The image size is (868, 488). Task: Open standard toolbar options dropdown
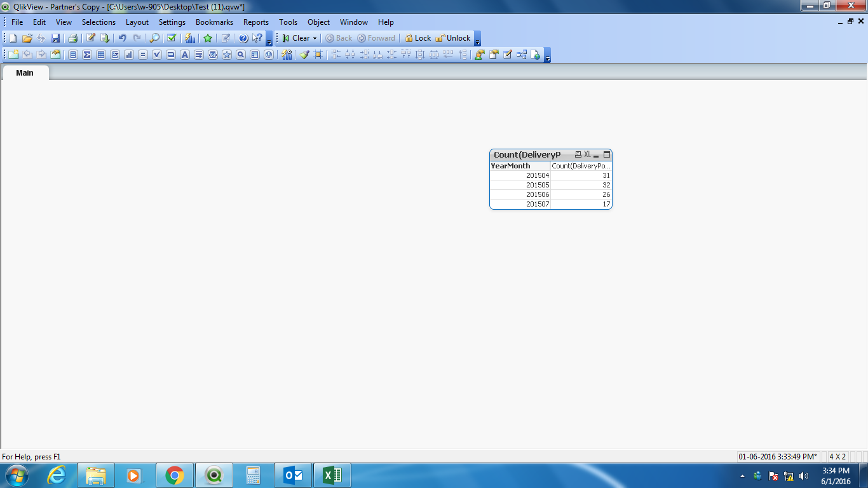tap(269, 39)
